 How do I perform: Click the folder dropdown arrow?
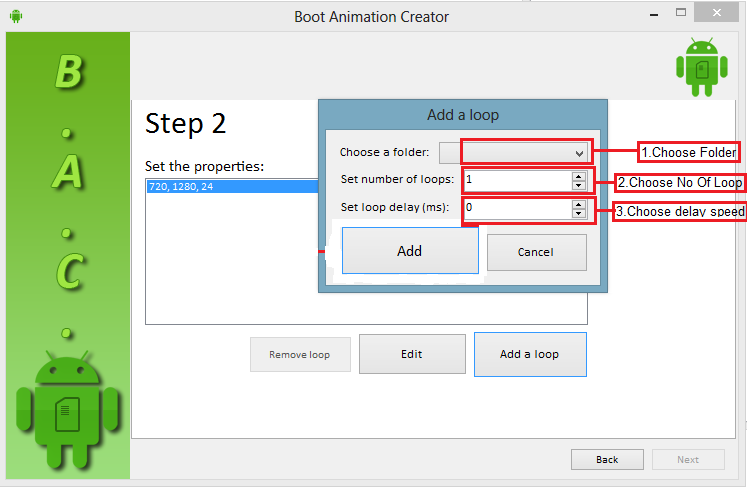[579, 153]
